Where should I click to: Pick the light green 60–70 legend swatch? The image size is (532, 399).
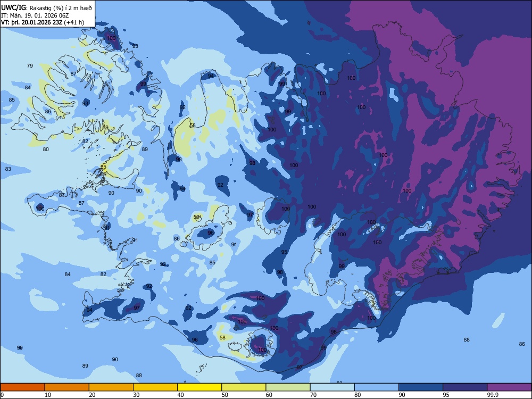(288, 387)
